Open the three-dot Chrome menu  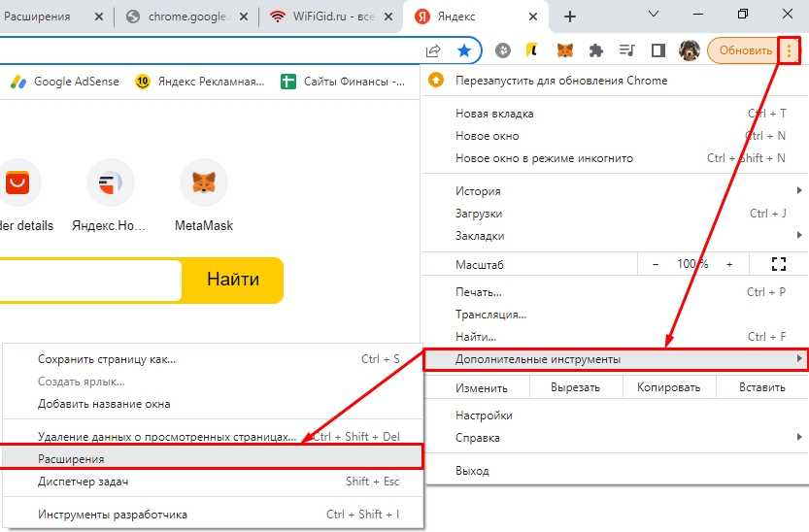[x=792, y=50]
